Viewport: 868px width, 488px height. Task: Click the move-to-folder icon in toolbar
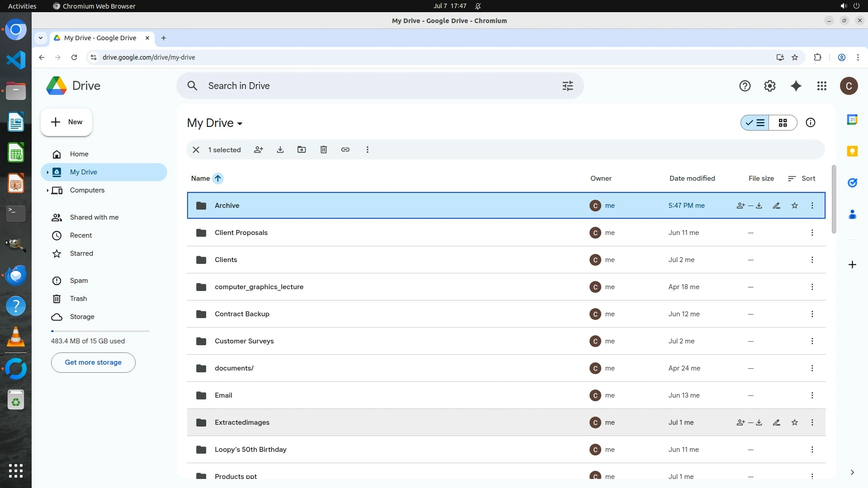302,150
